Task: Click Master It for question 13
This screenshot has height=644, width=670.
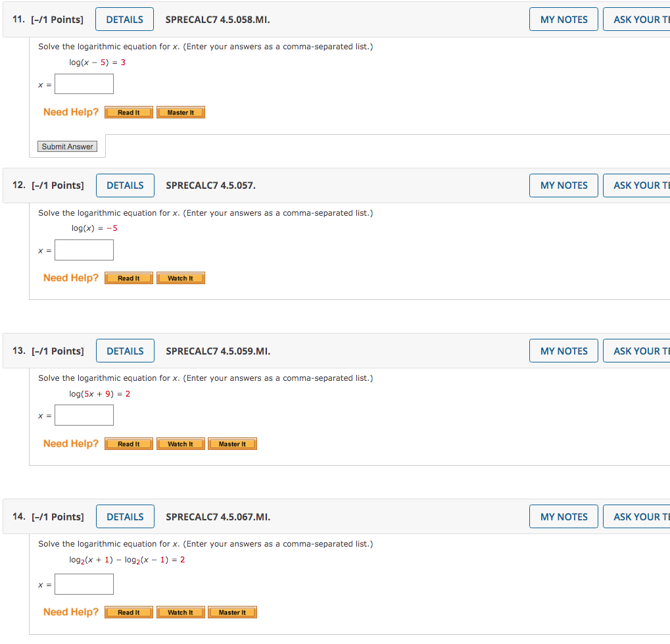Action: pyautogui.click(x=231, y=443)
